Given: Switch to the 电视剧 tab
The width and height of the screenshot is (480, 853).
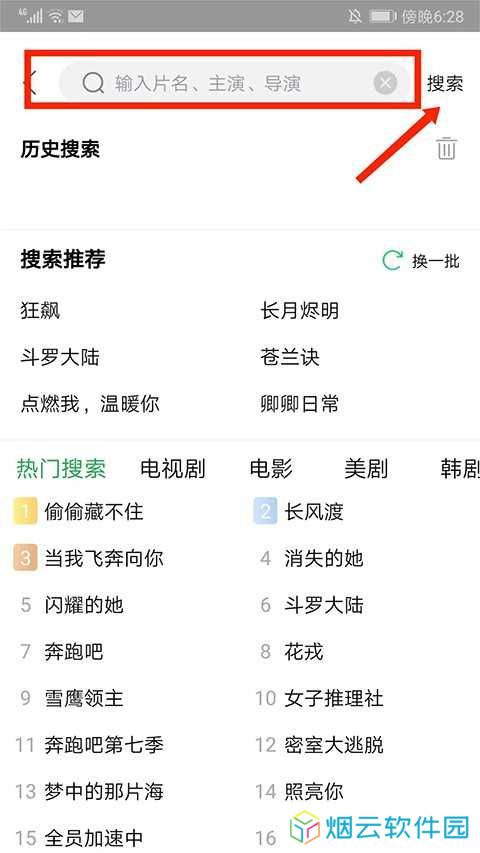Looking at the screenshot, I should (173, 468).
